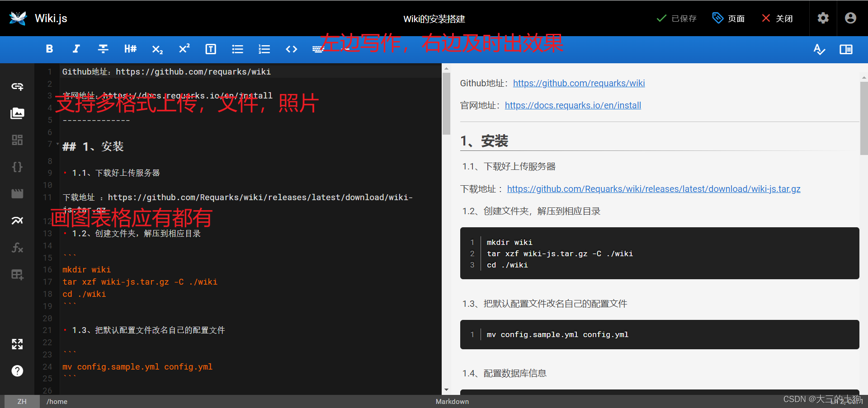Insert inline code with angle brackets icon
Image resolution: width=868 pixels, height=408 pixels.
pos(292,49)
